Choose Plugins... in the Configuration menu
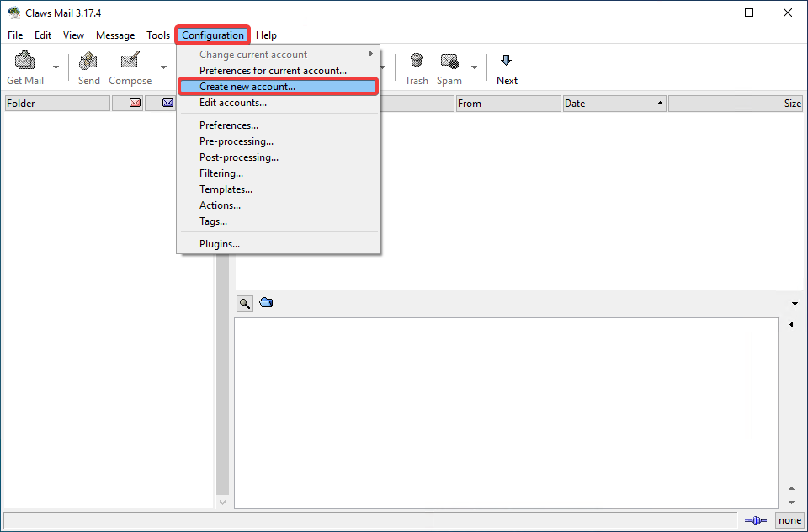The height and width of the screenshot is (532, 808). (220, 244)
